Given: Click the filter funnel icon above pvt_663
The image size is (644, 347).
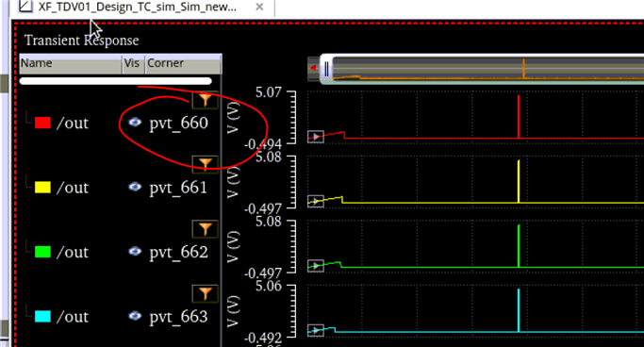Looking at the screenshot, I should (205, 293).
